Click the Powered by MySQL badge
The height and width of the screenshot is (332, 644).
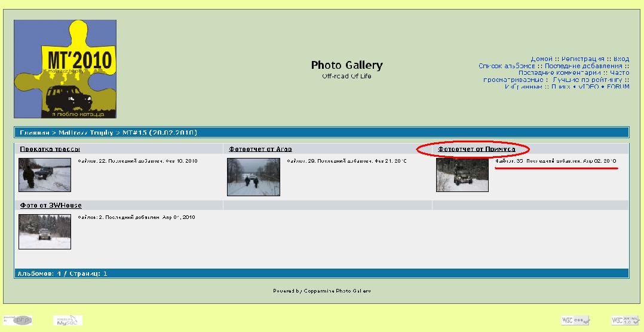click(x=68, y=321)
